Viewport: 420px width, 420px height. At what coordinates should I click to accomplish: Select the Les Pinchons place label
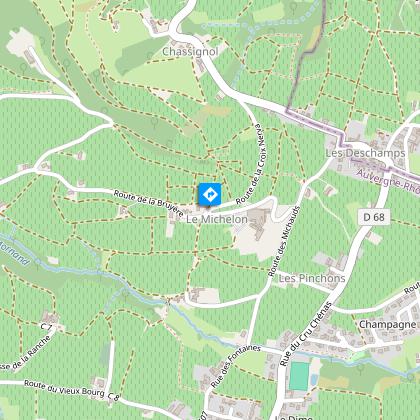[312, 278]
